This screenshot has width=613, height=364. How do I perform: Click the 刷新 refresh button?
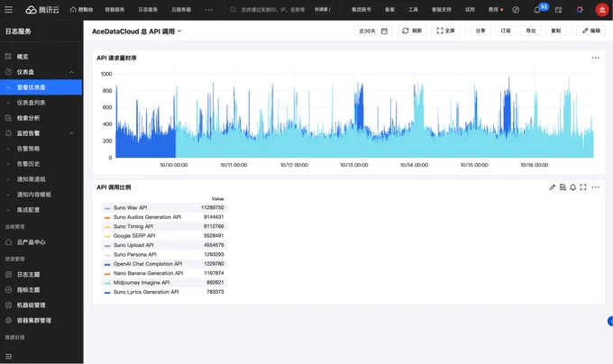pos(412,31)
